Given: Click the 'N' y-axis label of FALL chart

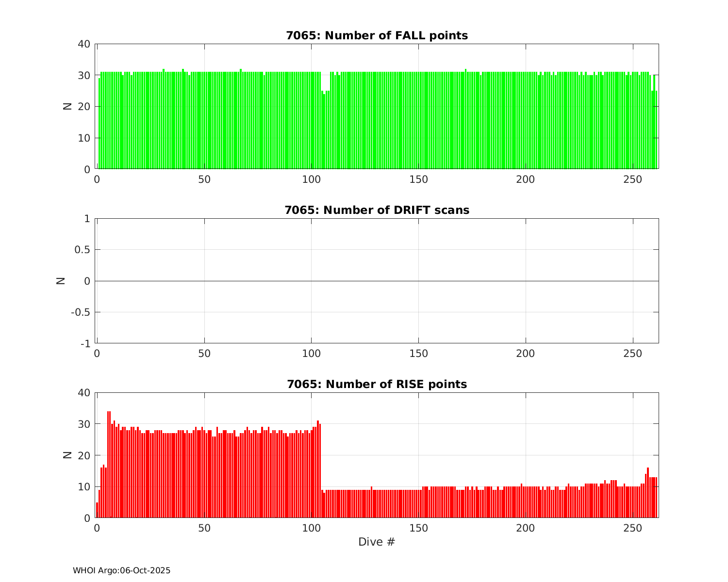Looking at the screenshot, I should click(67, 106).
